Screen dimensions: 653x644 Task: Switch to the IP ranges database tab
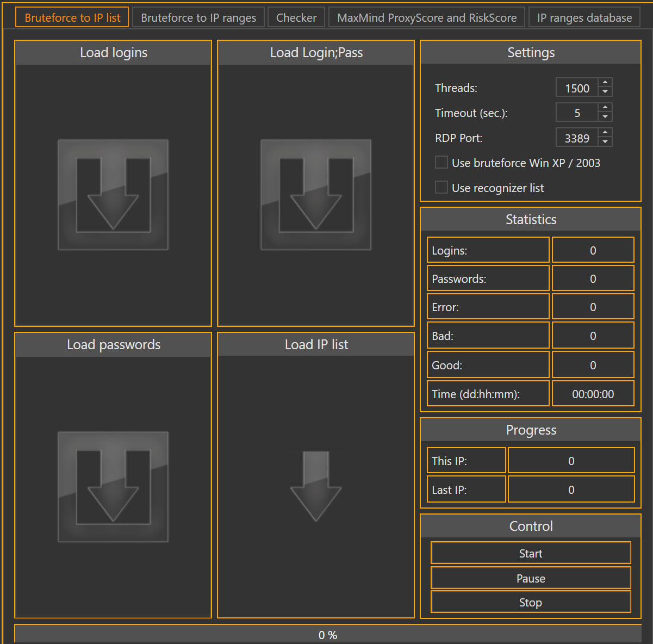pyautogui.click(x=583, y=17)
